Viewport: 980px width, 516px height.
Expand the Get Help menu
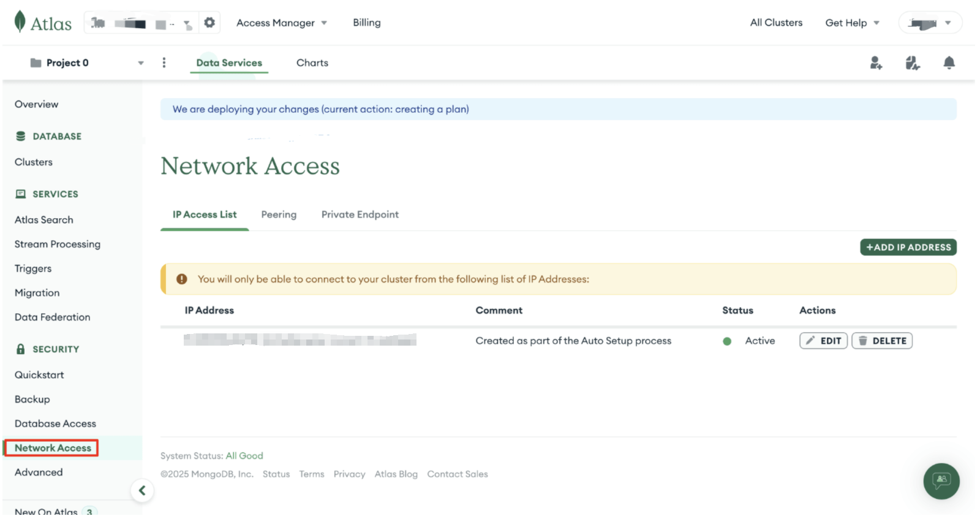852,23
